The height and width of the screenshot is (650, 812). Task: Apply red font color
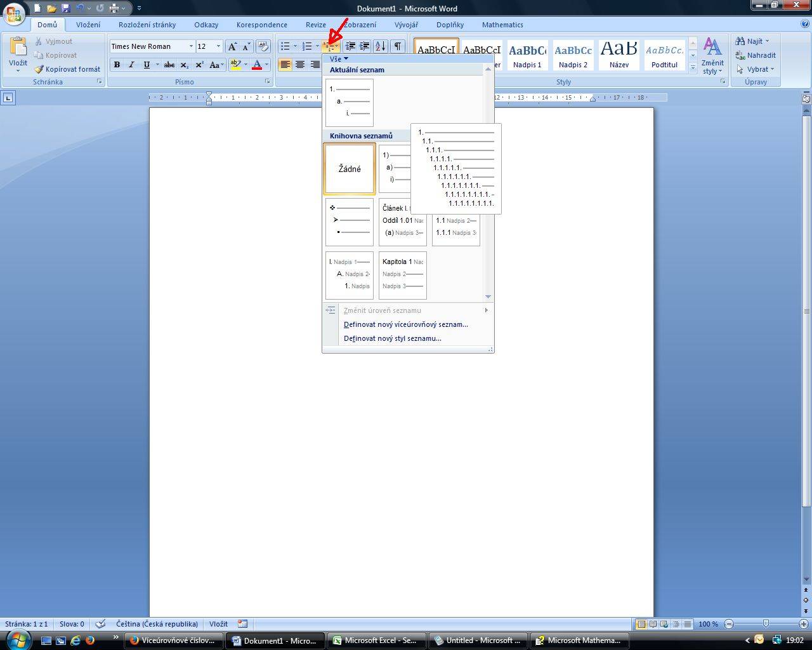pyautogui.click(x=257, y=65)
